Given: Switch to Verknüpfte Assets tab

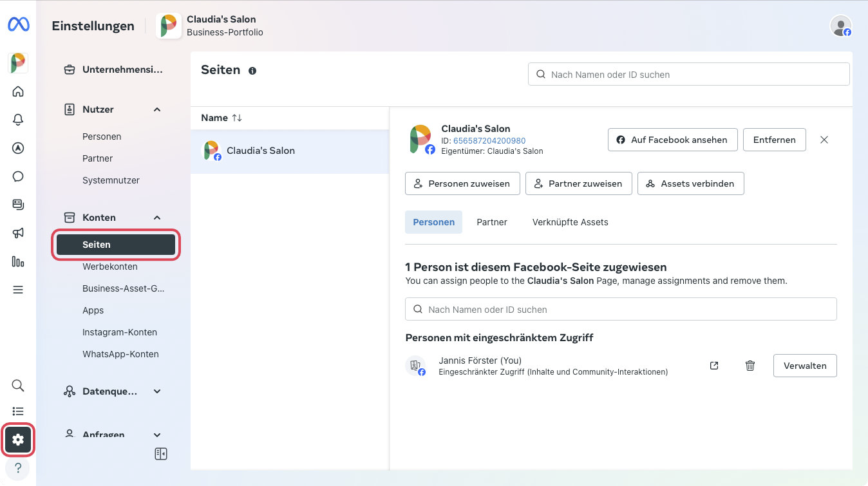Looking at the screenshot, I should pyautogui.click(x=571, y=222).
